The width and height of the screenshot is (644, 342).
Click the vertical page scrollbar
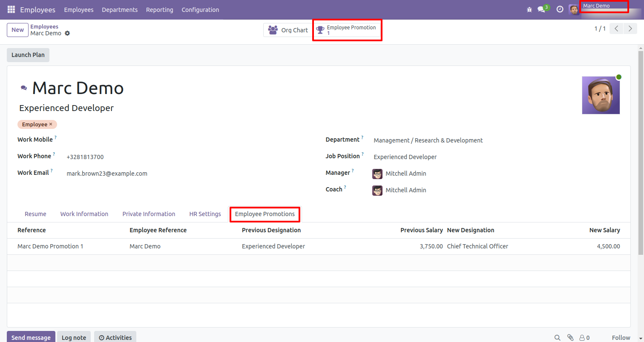point(641,152)
